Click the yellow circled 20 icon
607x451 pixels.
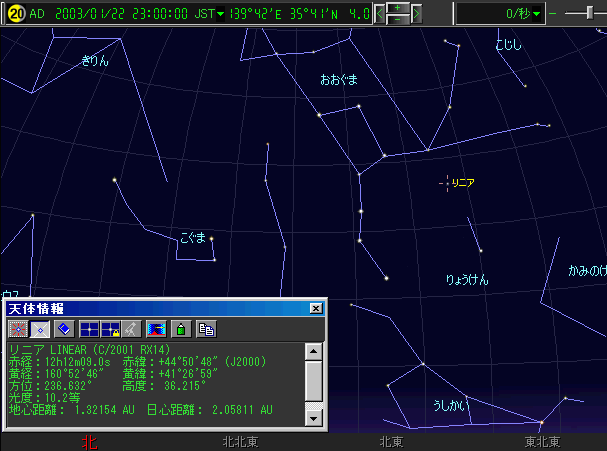point(15,13)
